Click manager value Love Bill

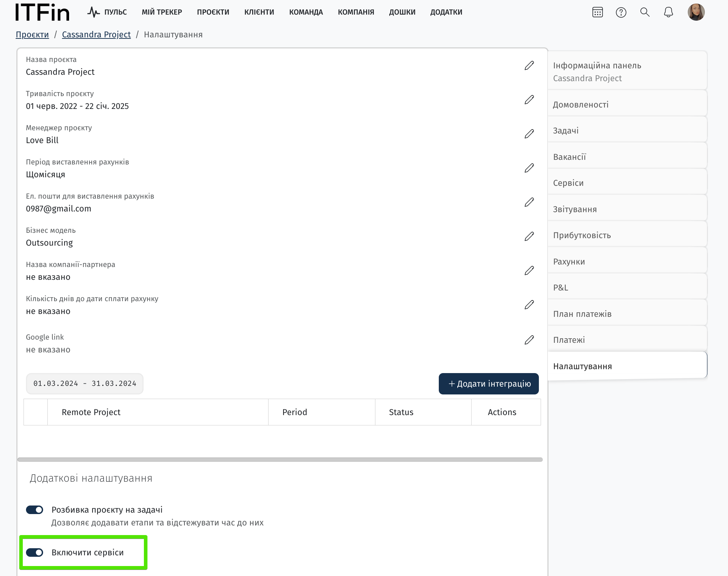click(42, 140)
